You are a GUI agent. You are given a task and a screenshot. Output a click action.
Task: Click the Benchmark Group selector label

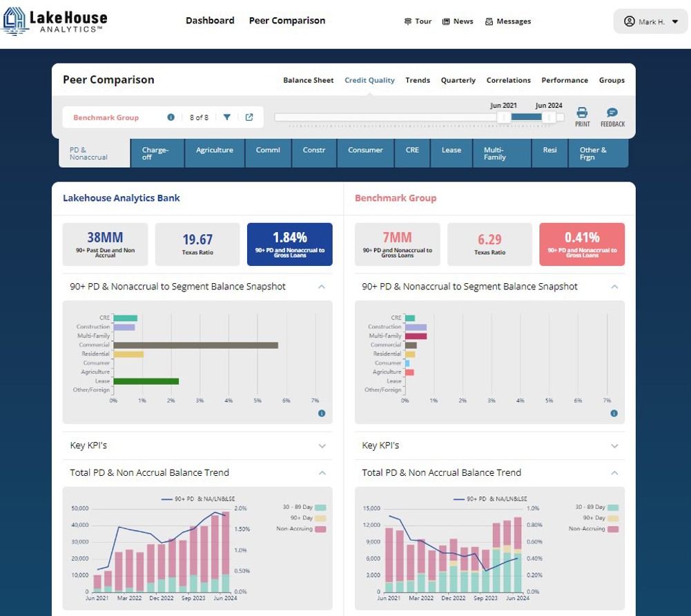(106, 117)
